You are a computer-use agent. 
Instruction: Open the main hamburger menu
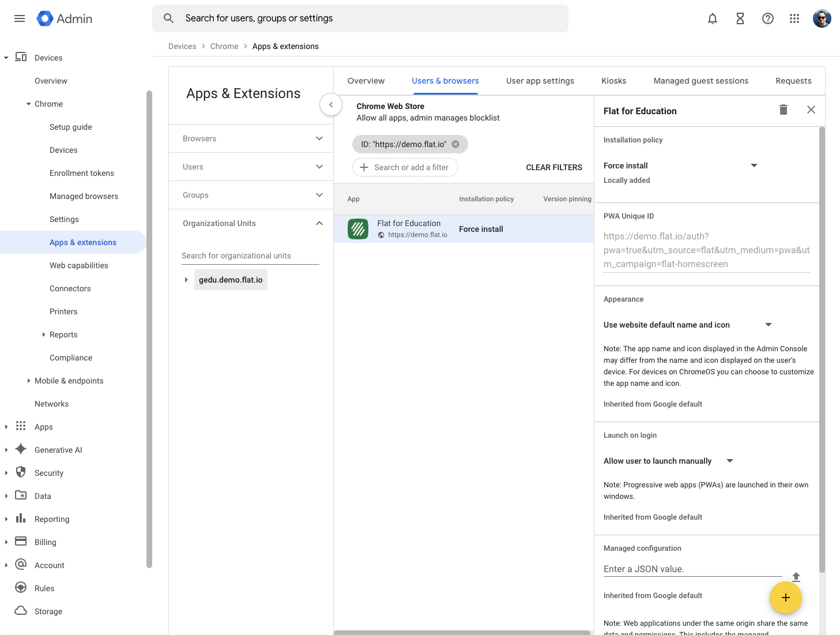tap(20, 18)
